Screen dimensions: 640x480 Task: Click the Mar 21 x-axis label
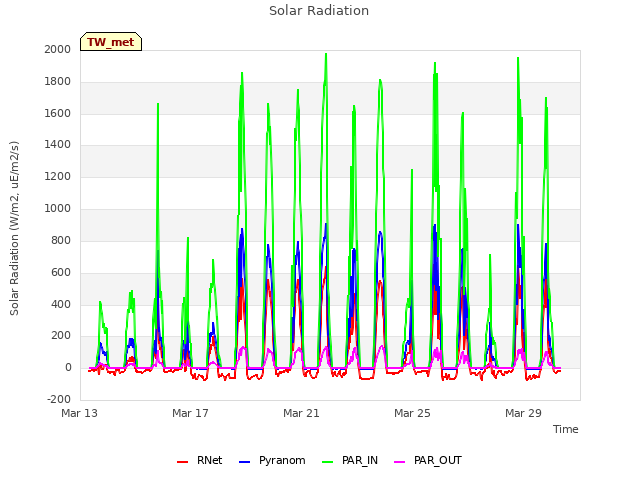(x=301, y=413)
